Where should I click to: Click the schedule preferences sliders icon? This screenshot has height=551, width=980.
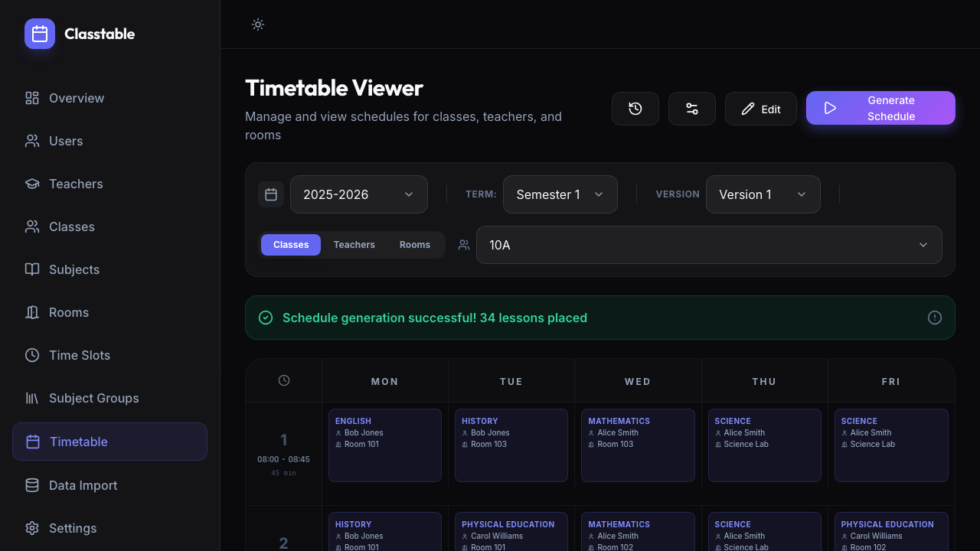tap(691, 109)
